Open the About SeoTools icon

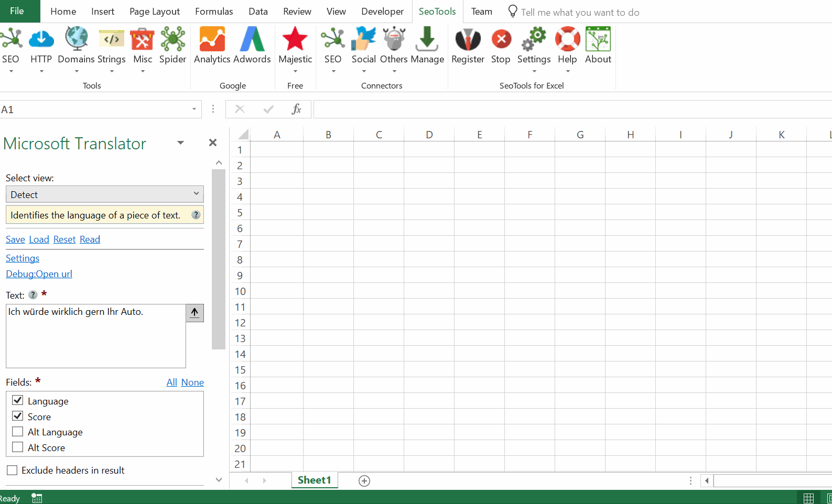pyautogui.click(x=598, y=40)
